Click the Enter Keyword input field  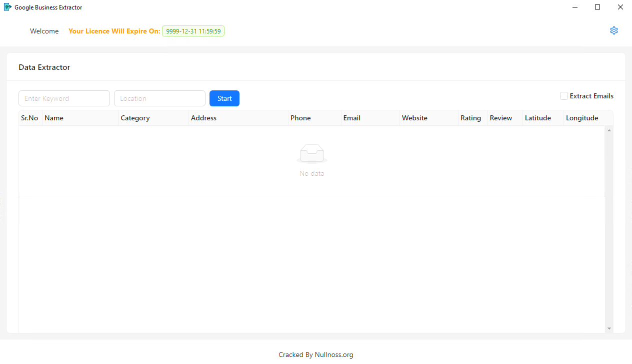point(64,98)
